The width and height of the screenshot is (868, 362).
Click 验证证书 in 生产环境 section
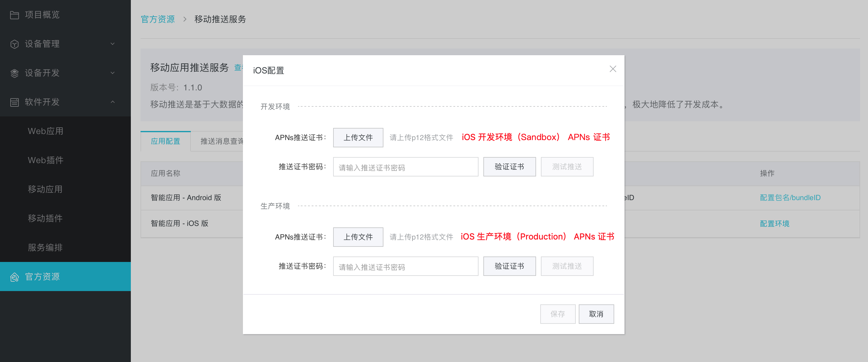pos(509,266)
